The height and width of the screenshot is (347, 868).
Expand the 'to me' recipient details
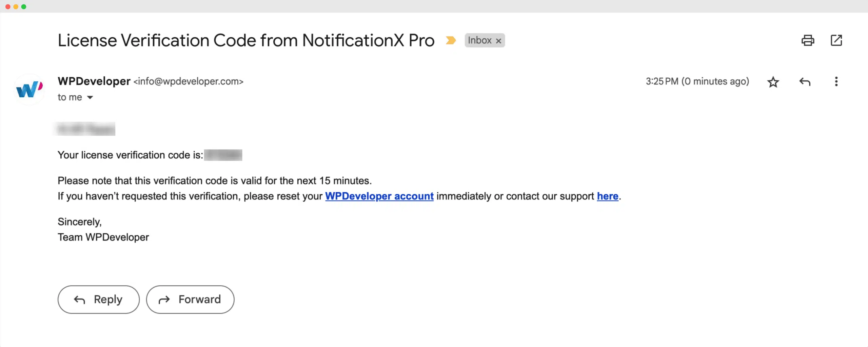click(90, 97)
